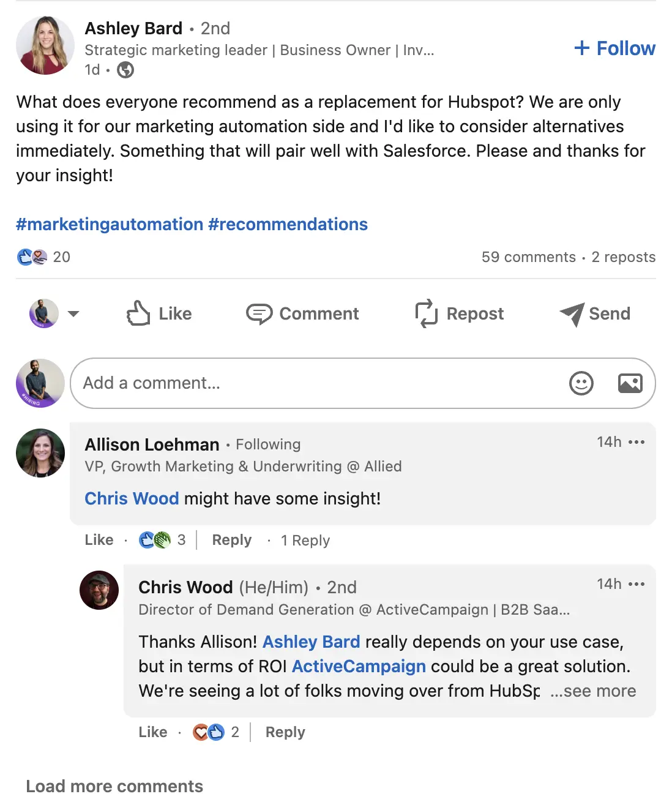View the 59 comments on the post
This screenshot has width=672, height=802.
(528, 257)
